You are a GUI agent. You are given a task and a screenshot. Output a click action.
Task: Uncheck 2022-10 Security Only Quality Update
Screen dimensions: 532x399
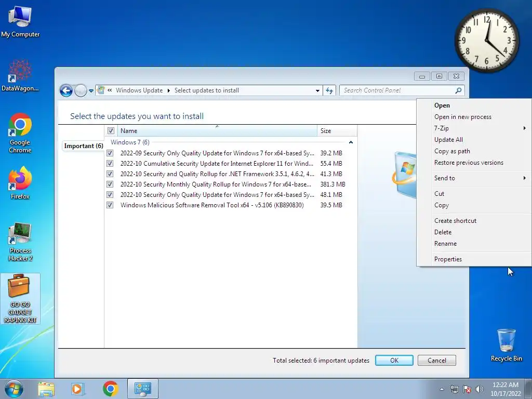tap(110, 195)
